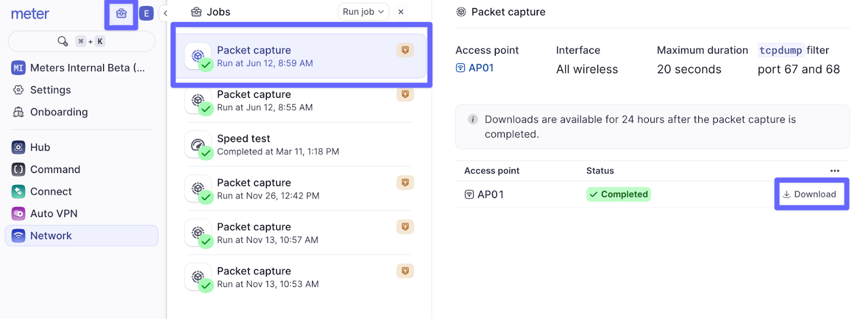Go to Onboarding in the sidebar
The height and width of the screenshot is (319, 868).
point(59,112)
